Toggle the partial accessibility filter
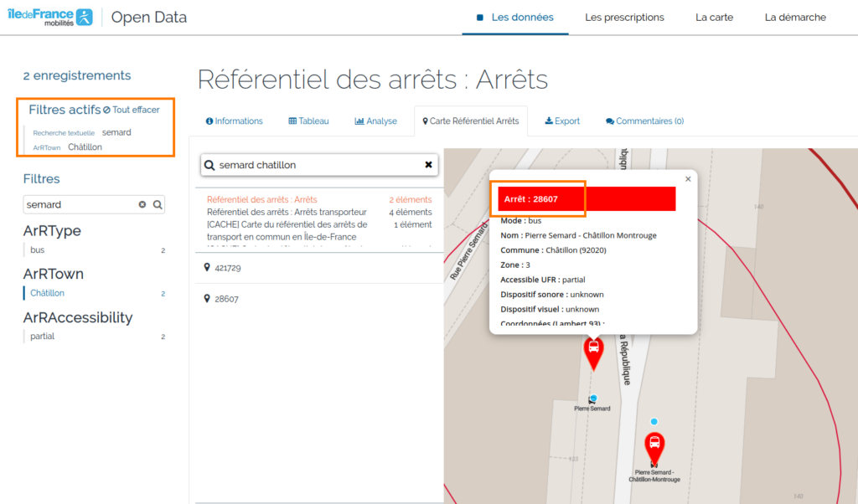 42,337
